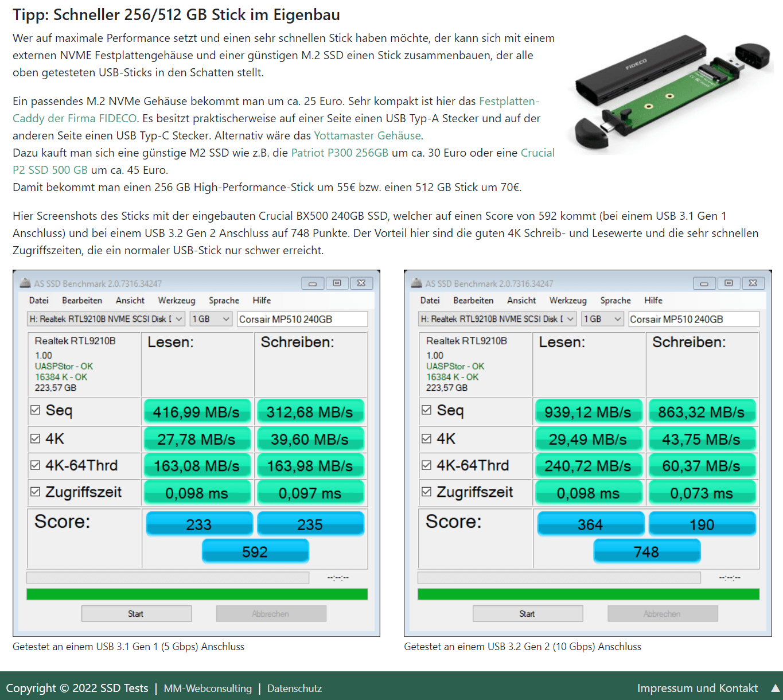
Task: Click total score 748 in right window
Action: [646, 551]
